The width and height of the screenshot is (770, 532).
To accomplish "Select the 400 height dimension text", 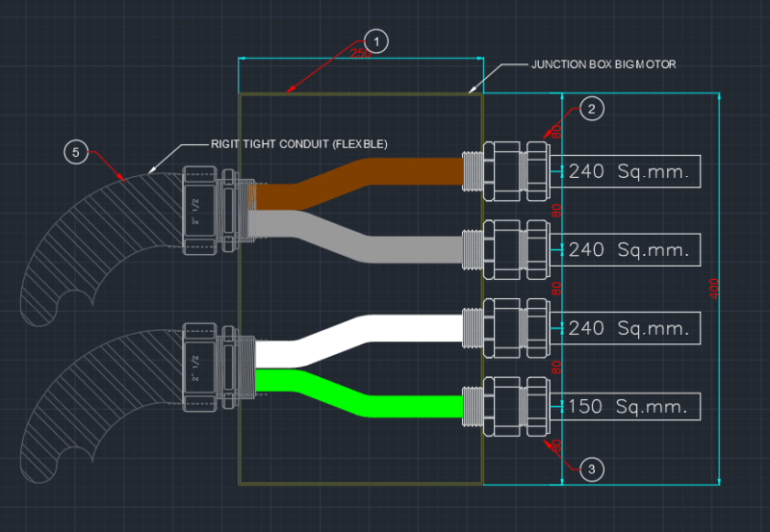I will 714,289.
